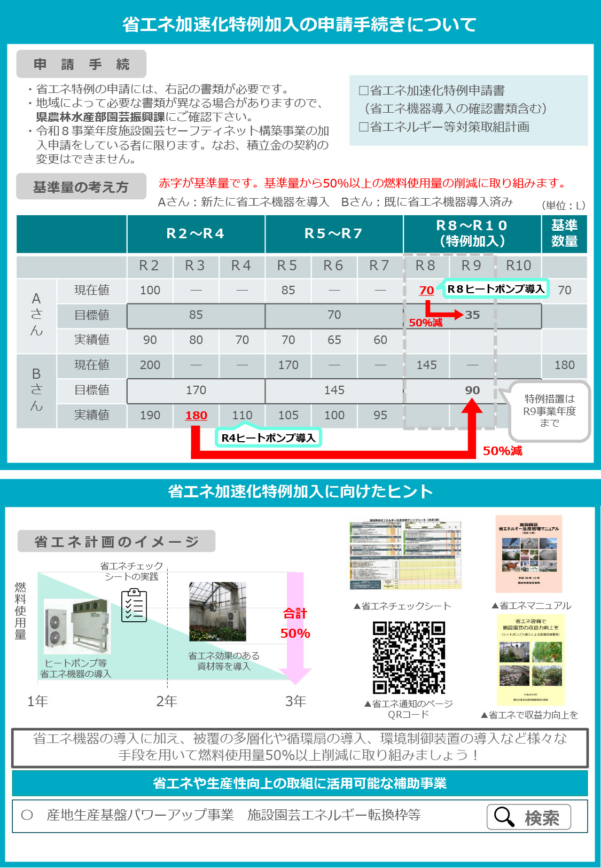The height and width of the screenshot is (868, 601).
Task: Click the A-san target value 35
Action: (x=472, y=315)
